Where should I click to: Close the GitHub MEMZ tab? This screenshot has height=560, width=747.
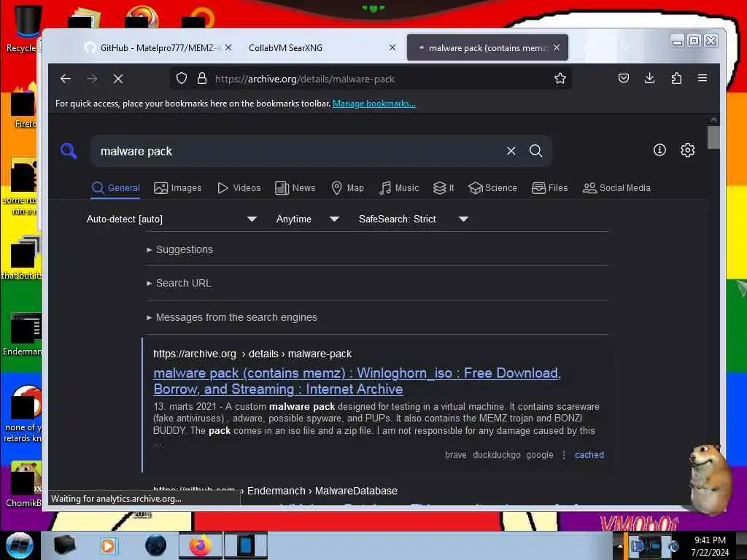pyautogui.click(x=228, y=47)
